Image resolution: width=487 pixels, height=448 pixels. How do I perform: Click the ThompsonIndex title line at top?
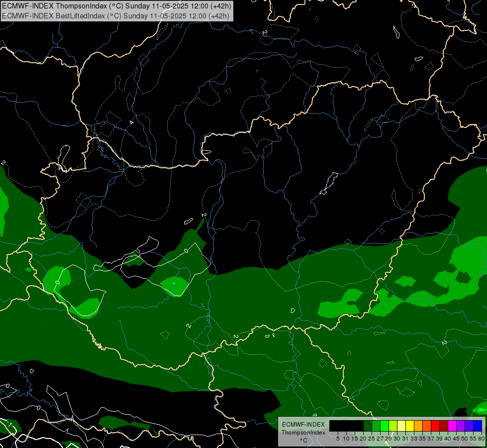pyautogui.click(x=116, y=6)
